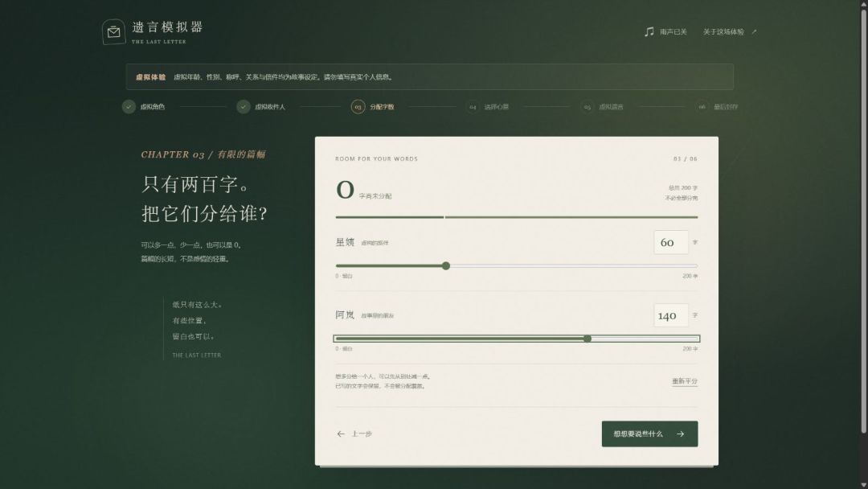Screen dimensions: 868x489
Task: Click the ROOM FOR YOUR WORDS heading
Action: (376, 159)
